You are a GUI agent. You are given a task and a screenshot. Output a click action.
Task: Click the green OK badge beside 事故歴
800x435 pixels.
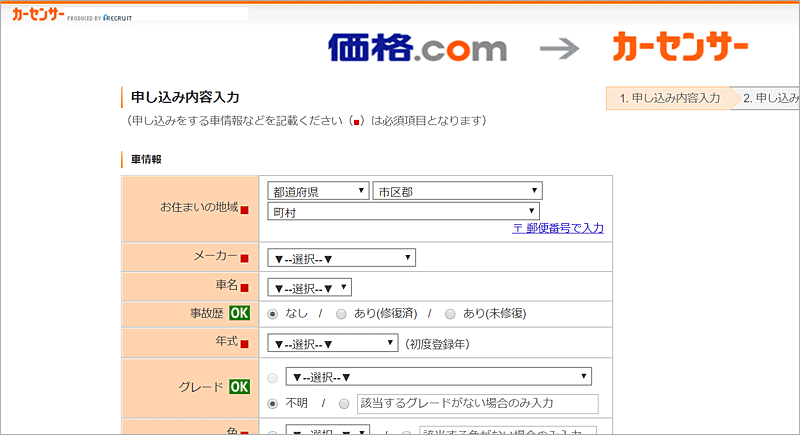[239, 313]
